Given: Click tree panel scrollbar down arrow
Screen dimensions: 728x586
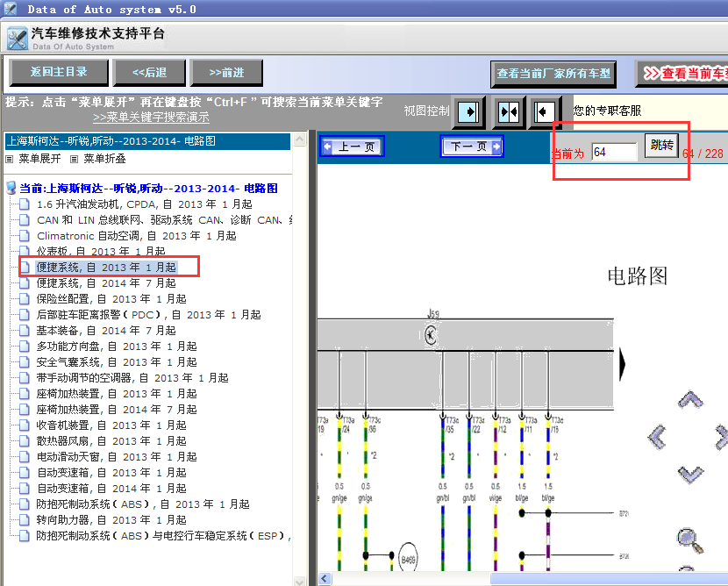Looking at the screenshot, I should point(299,581).
